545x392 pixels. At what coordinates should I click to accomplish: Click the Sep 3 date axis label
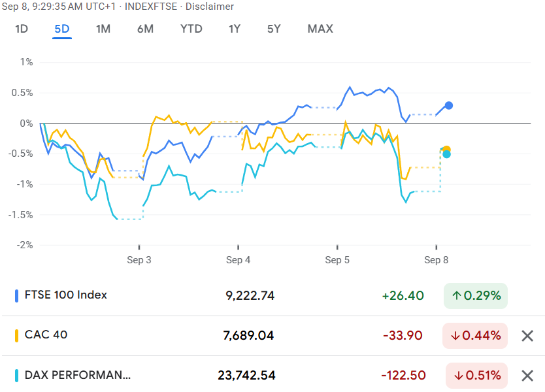(x=139, y=260)
